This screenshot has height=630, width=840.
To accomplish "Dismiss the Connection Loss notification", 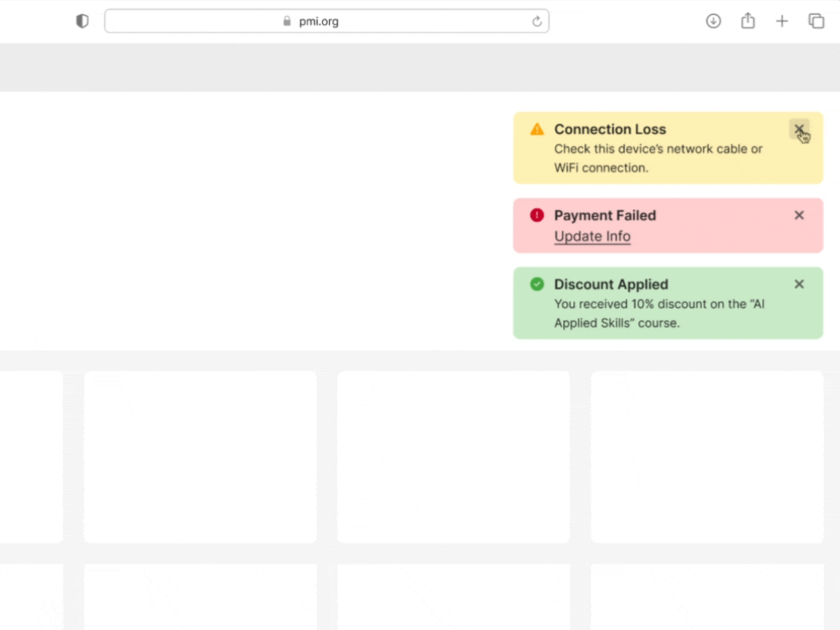I will (x=799, y=129).
